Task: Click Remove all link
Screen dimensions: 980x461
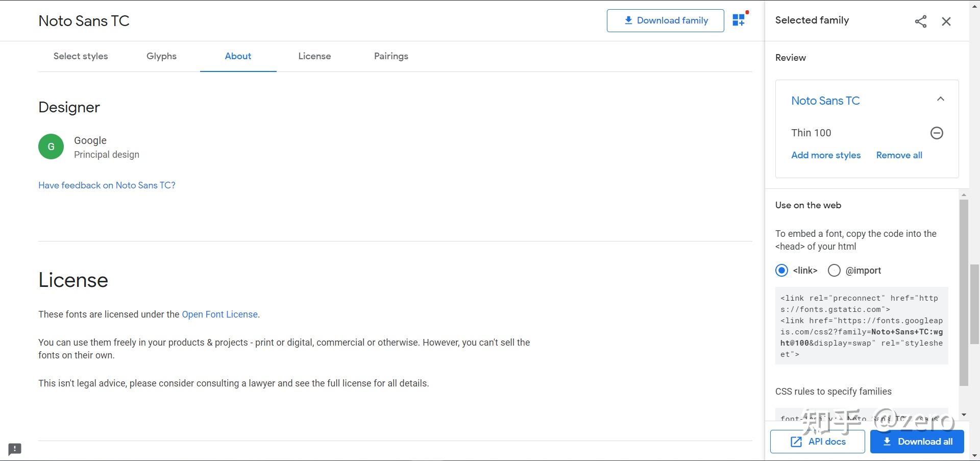Action: click(x=899, y=155)
